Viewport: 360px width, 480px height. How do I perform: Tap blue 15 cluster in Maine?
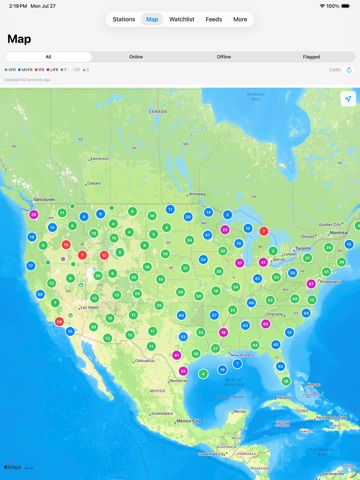point(349,244)
